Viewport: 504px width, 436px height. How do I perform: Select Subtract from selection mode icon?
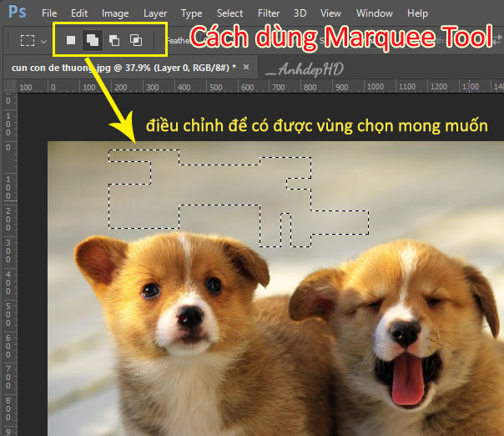tap(114, 41)
